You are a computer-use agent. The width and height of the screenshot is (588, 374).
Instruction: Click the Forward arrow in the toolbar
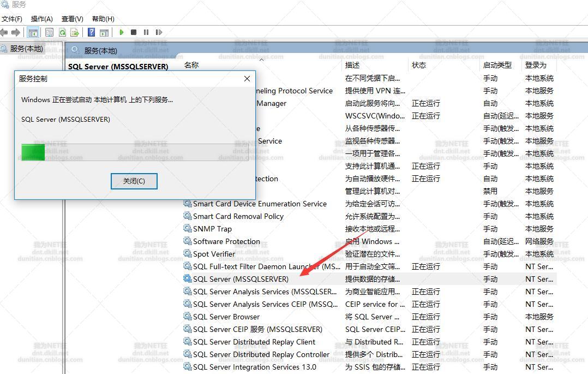(16, 32)
